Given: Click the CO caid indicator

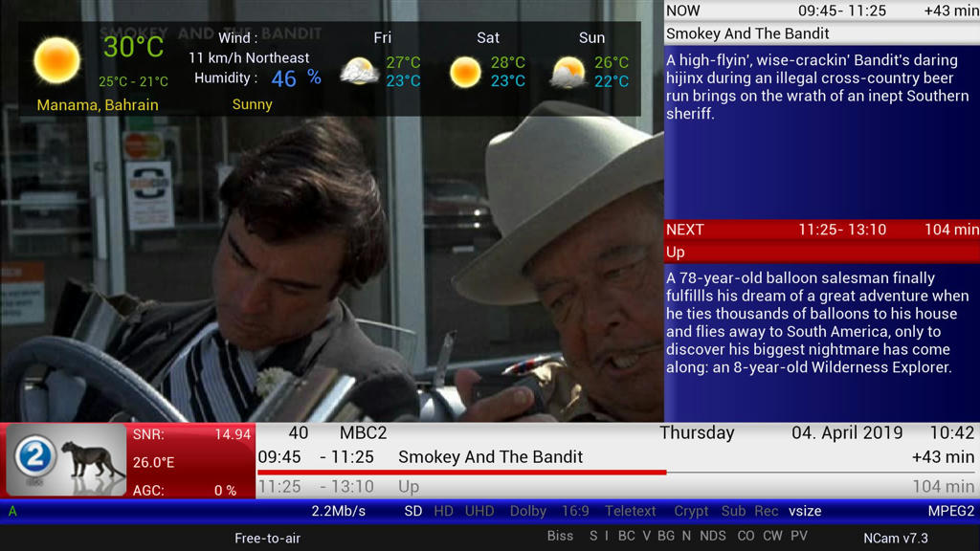Looking at the screenshot, I should pyautogui.click(x=746, y=536).
